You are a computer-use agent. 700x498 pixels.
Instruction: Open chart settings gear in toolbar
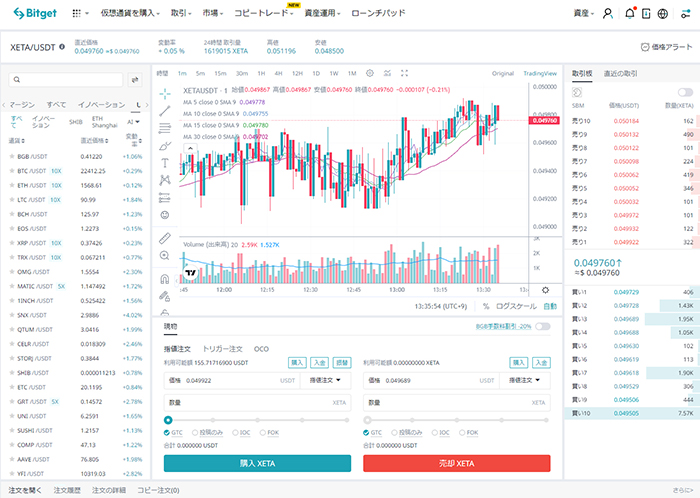click(370, 73)
